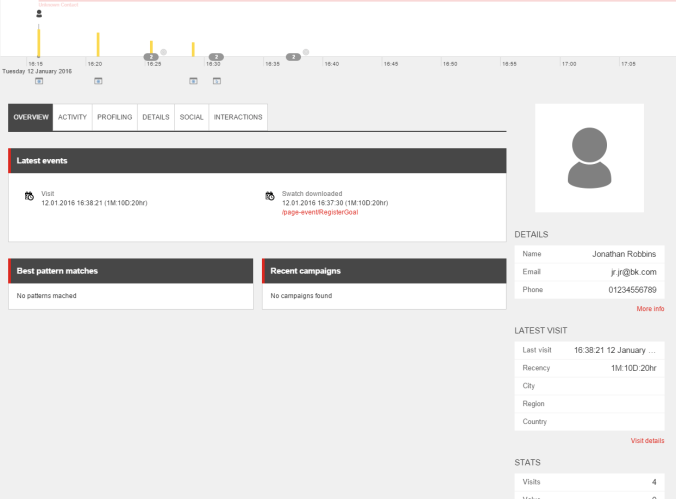The height and width of the screenshot is (499, 676).
Task: Open the Profiling tab
Action: (x=115, y=117)
